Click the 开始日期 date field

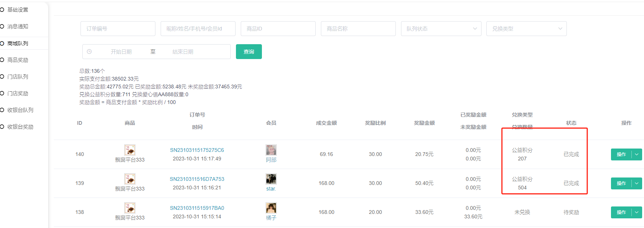121,52
